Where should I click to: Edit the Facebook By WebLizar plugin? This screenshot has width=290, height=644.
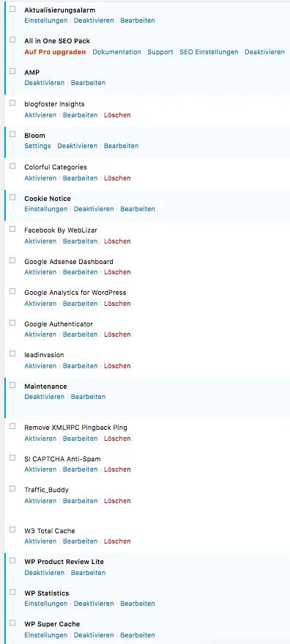80,241
